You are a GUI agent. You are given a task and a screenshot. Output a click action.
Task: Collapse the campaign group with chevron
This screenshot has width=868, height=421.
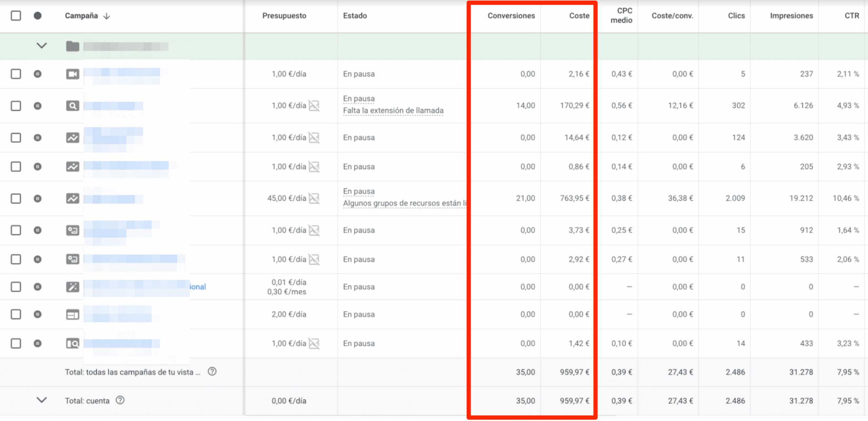click(41, 46)
